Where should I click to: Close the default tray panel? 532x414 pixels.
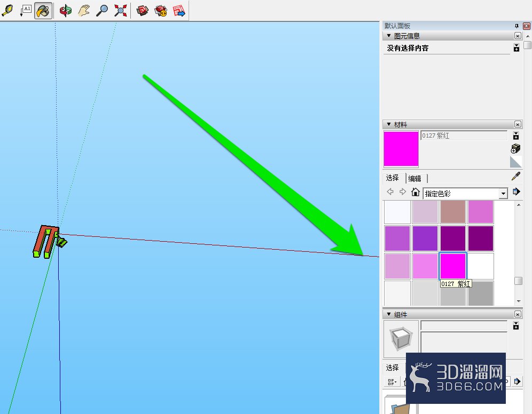(527, 26)
